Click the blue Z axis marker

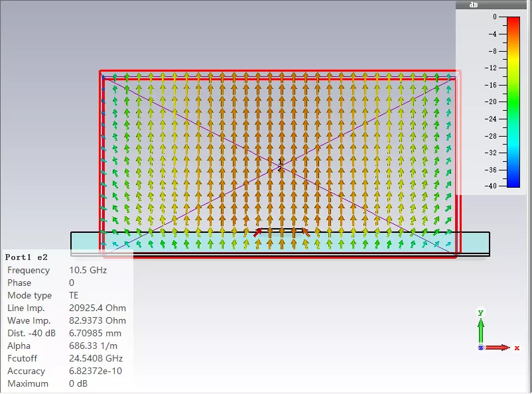click(480, 348)
